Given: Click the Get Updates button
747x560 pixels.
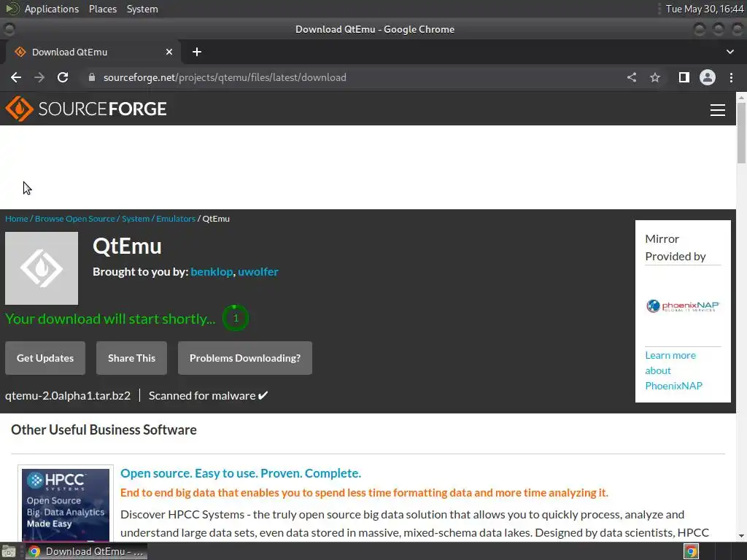Looking at the screenshot, I should (x=45, y=358).
